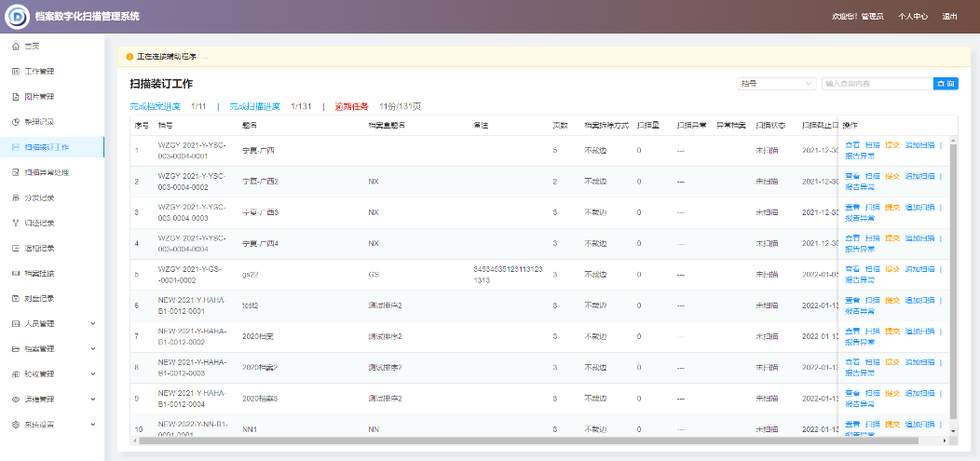This screenshot has height=461, width=980.
Task: Click the 扫描异常处理 sidebar icon
Action: 15,172
